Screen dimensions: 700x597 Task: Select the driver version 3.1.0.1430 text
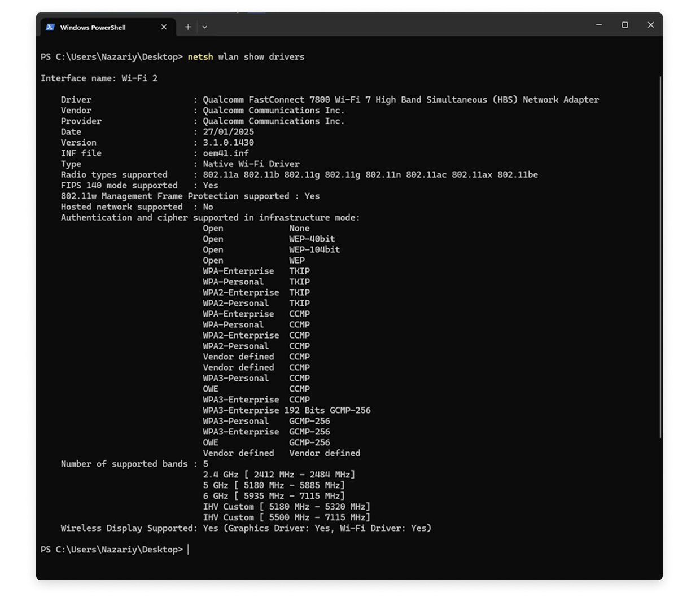click(x=228, y=142)
